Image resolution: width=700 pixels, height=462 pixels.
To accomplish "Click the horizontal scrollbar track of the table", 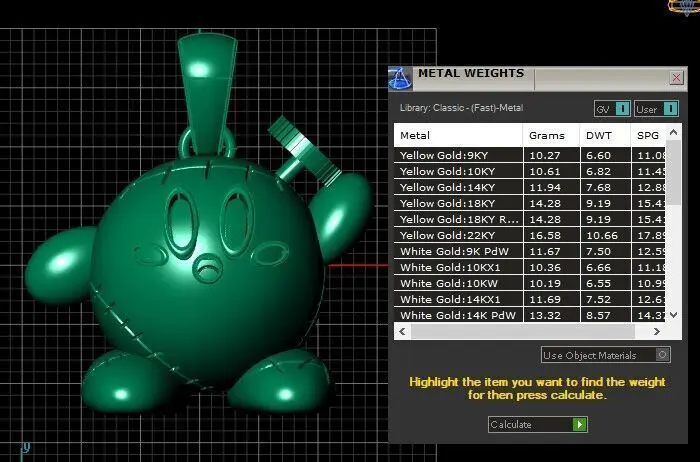I will tap(529, 331).
